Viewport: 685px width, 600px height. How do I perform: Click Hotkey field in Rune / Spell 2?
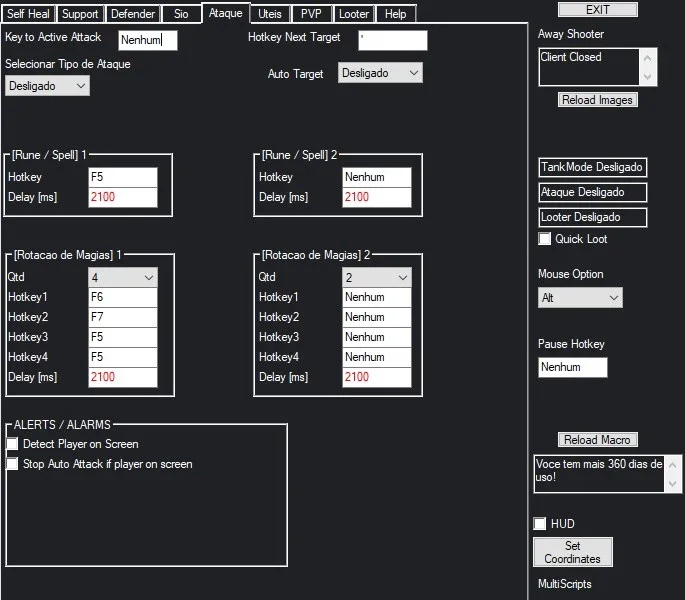coord(377,177)
